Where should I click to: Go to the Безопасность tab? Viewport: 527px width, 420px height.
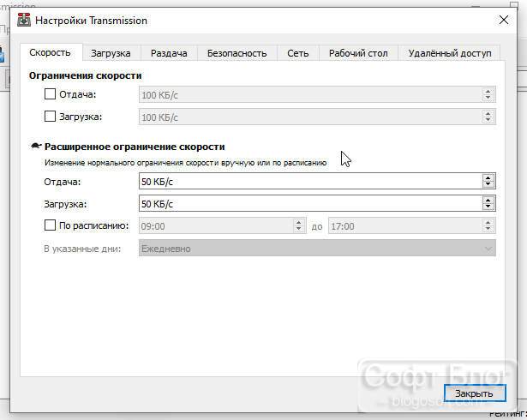pyautogui.click(x=237, y=53)
